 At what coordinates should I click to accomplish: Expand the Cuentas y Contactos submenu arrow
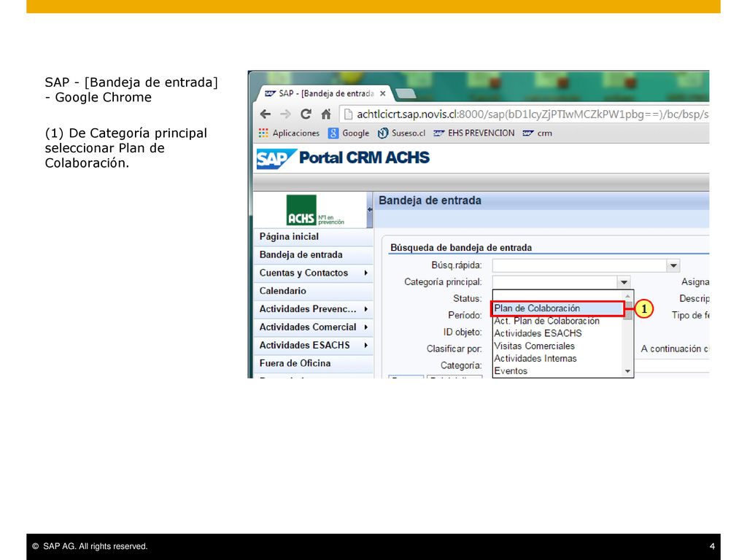pyautogui.click(x=366, y=273)
